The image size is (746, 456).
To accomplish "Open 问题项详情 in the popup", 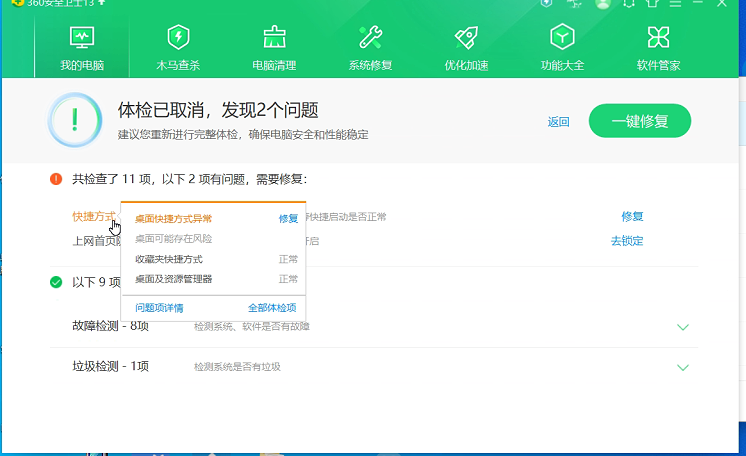I will pos(159,308).
